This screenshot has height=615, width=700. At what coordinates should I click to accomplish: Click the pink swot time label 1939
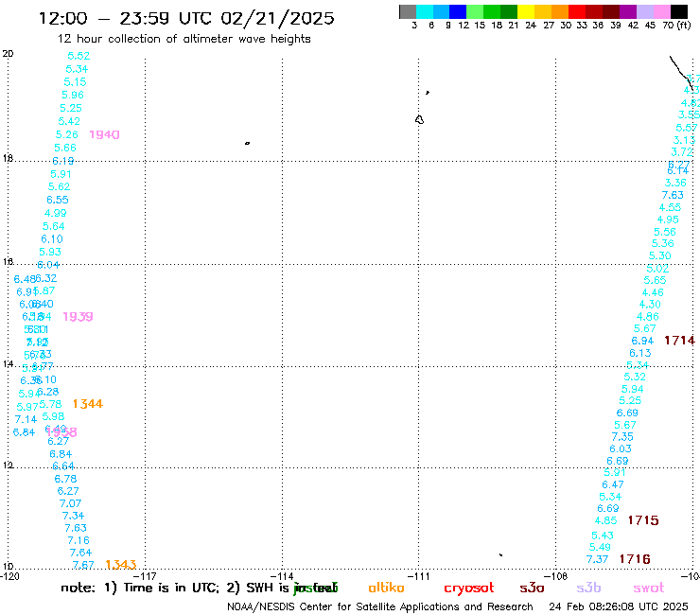(x=78, y=317)
